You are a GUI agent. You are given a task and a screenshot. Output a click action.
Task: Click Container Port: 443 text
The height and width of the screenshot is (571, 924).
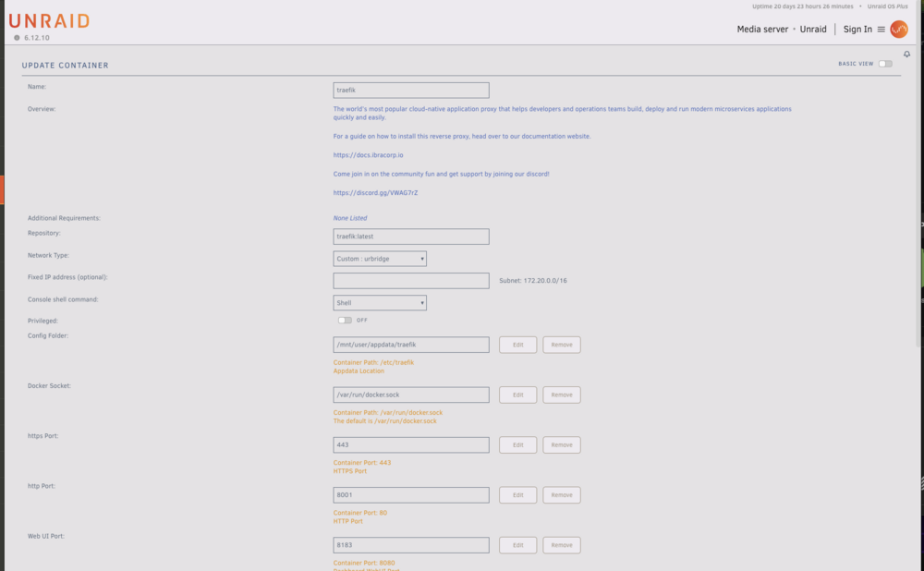click(x=362, y=463)
